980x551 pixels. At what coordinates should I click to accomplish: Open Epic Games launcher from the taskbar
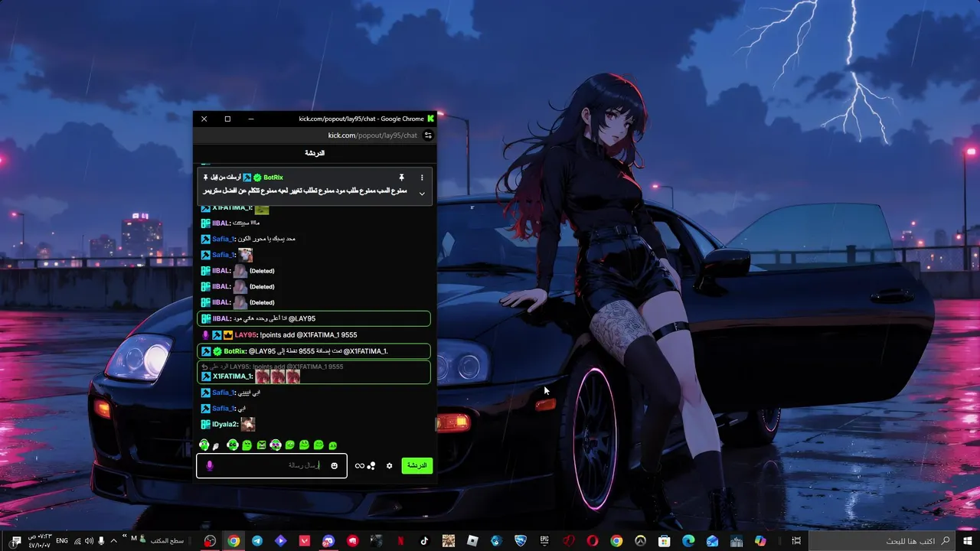pos(544,541)
